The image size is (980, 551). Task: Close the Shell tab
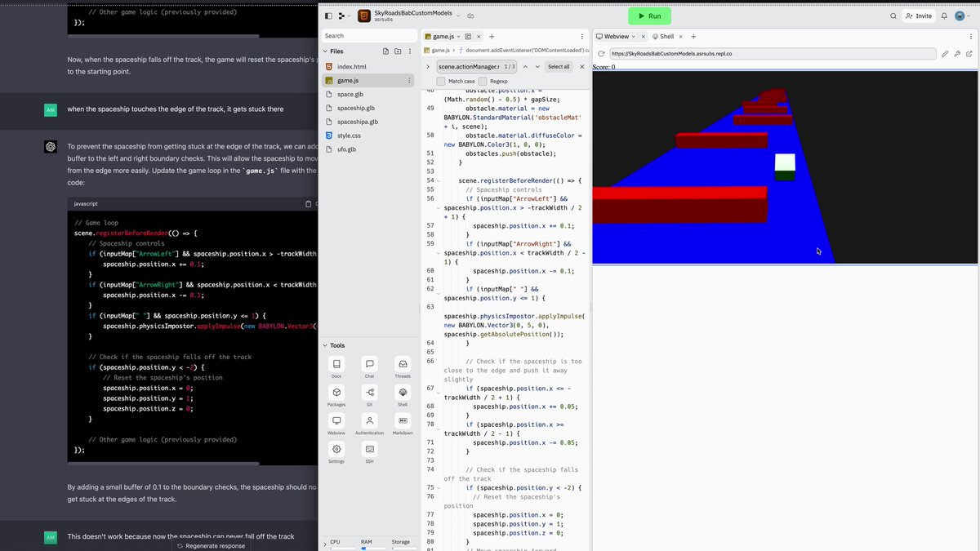(681, 37)
